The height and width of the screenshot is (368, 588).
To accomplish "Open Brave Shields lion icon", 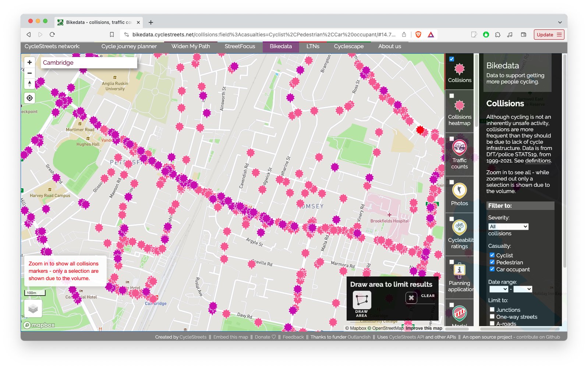I will coord(418,35).
